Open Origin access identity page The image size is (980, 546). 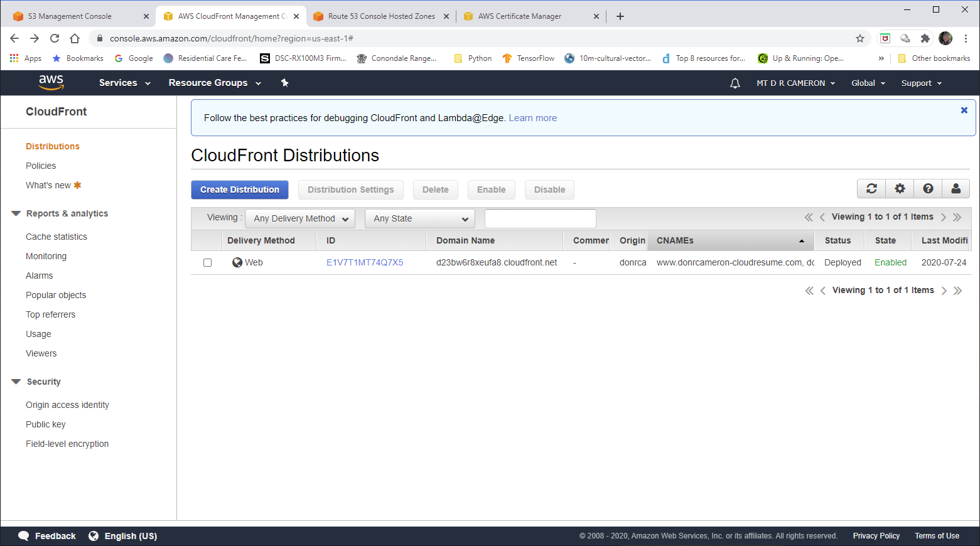(67, 405)
